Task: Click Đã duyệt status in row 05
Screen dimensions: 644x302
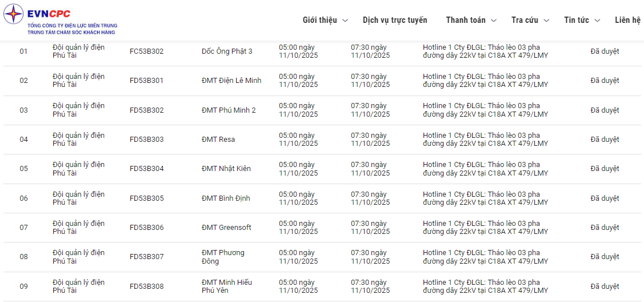Action: (x=605, y=169)
